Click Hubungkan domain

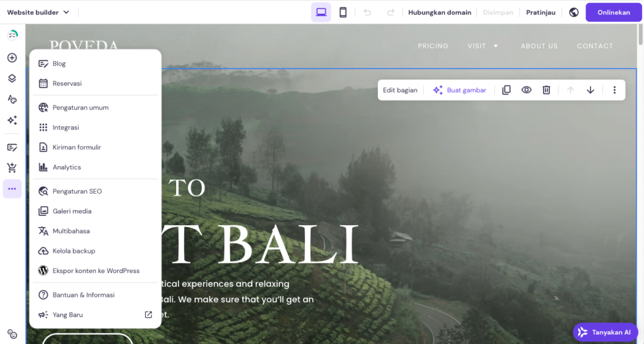click(440, 13)
